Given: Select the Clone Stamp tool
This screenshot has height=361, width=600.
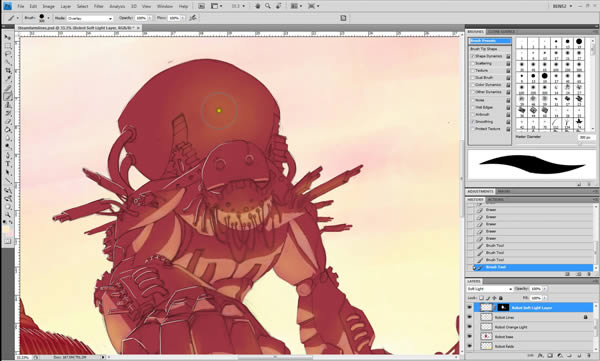Looking at the screenshot, I should pyautogui.click(x=7, y=105).
